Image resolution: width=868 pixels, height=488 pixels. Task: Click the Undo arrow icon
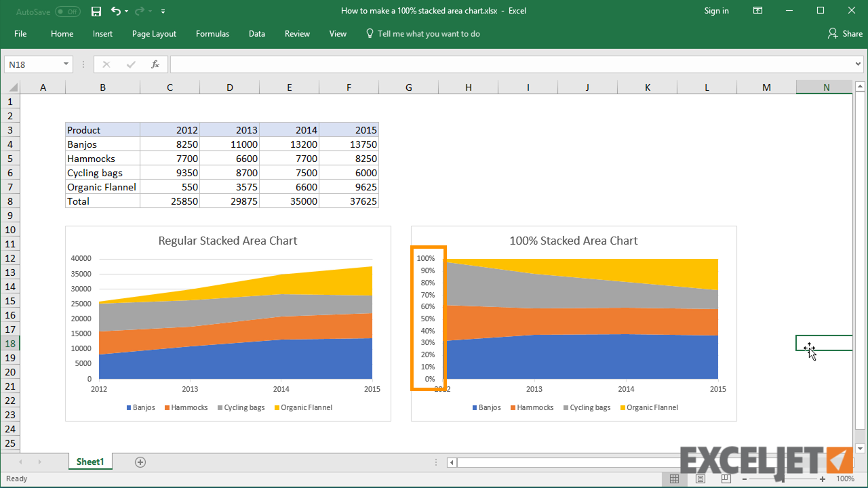click(x=116, y=11)
